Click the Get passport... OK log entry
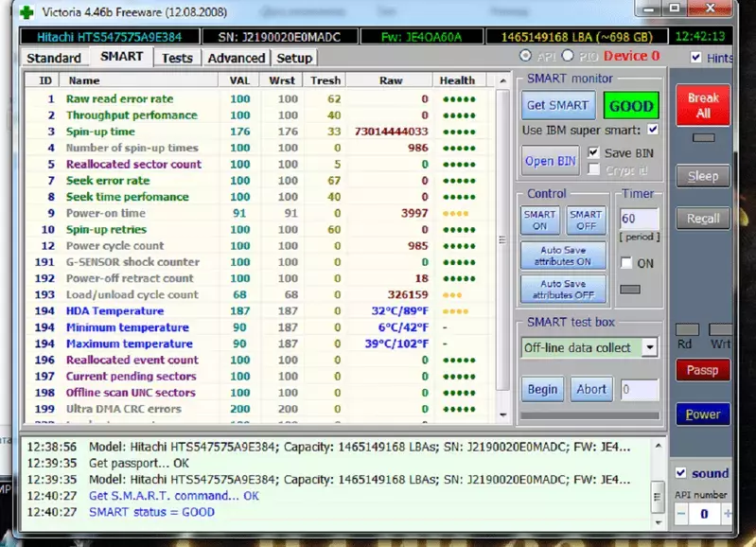This screenshot has width=756, height=547. [x=139, y=463]
